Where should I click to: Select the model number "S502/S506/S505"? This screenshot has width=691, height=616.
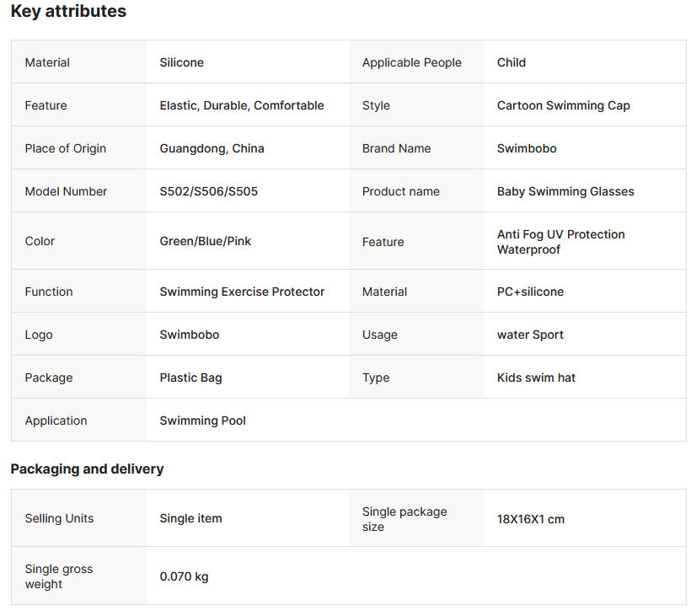[x=208, y=191]
